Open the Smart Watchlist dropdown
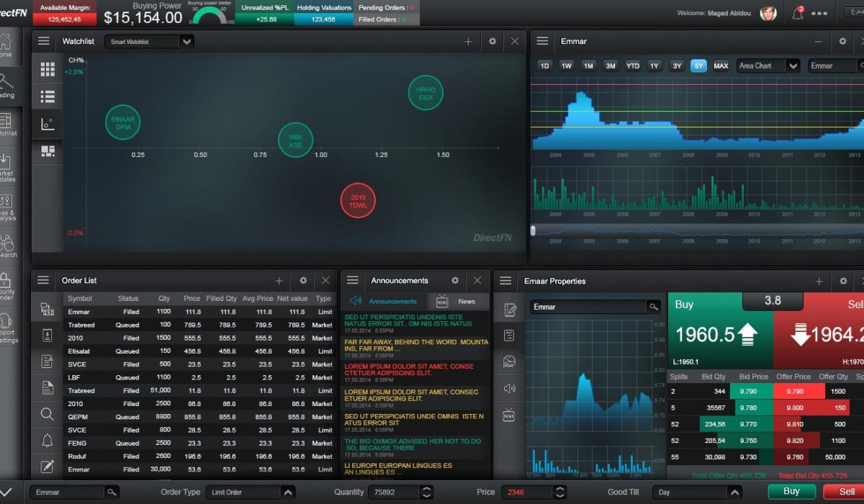 click(186, 42)
